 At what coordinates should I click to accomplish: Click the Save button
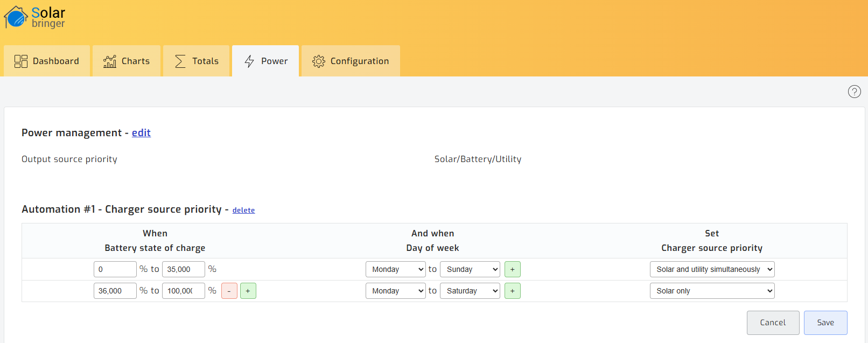pos(825,323)
